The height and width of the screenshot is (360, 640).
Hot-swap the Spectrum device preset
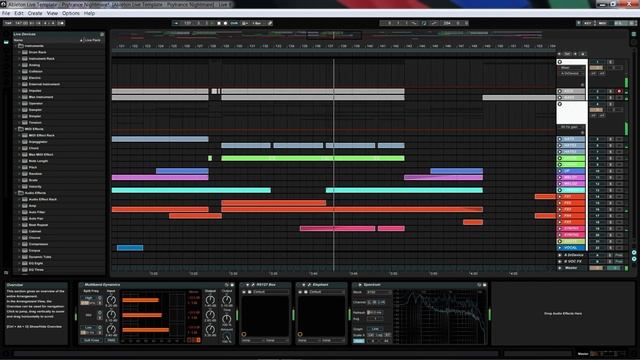click(479, 285)
